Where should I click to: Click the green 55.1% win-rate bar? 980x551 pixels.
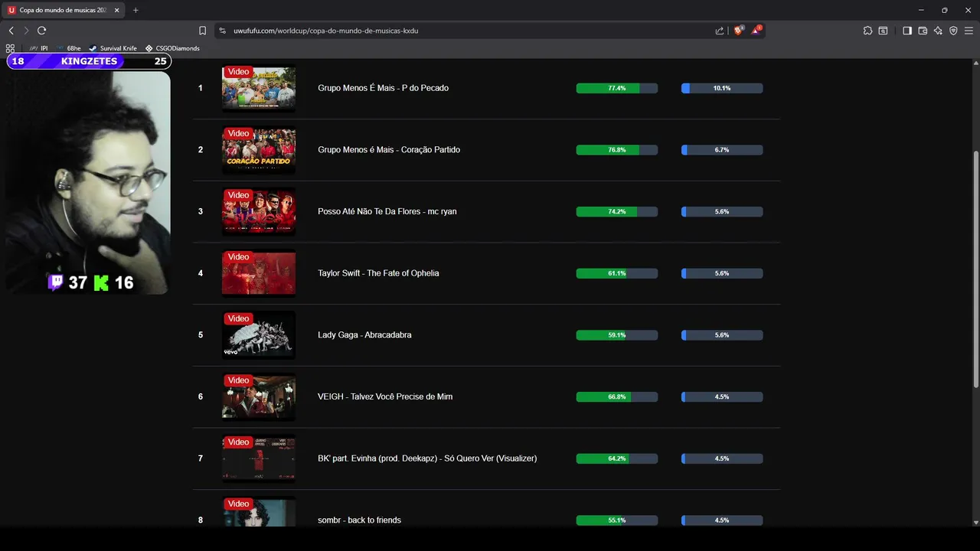pyautogui.click(x=617, y=520)
